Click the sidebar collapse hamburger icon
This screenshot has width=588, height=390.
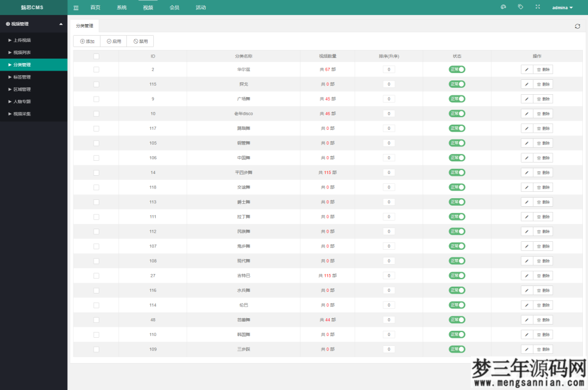[76, 7]
